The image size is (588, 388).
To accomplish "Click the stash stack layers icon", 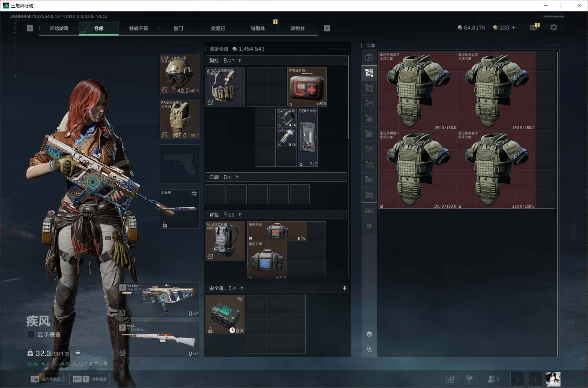I will point(369,334).
